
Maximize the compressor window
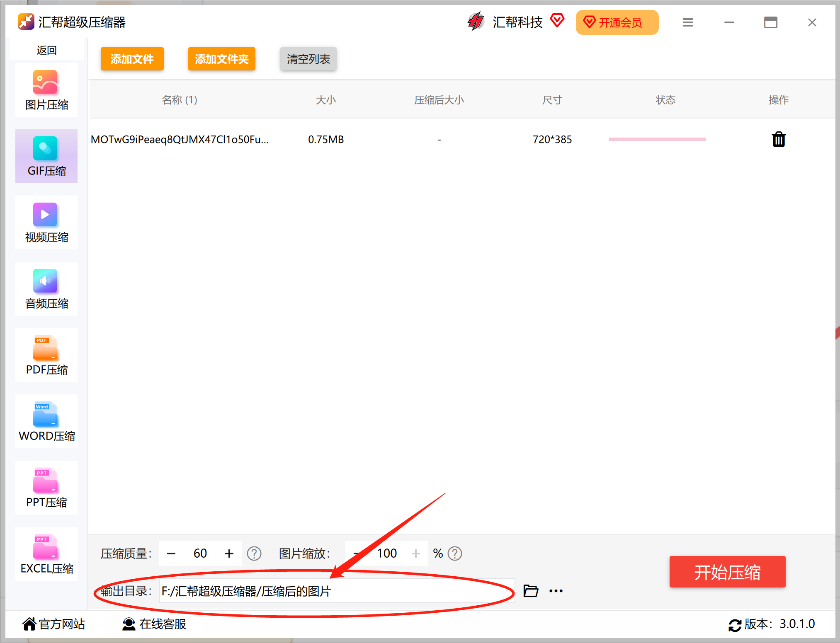click(771, 22)
